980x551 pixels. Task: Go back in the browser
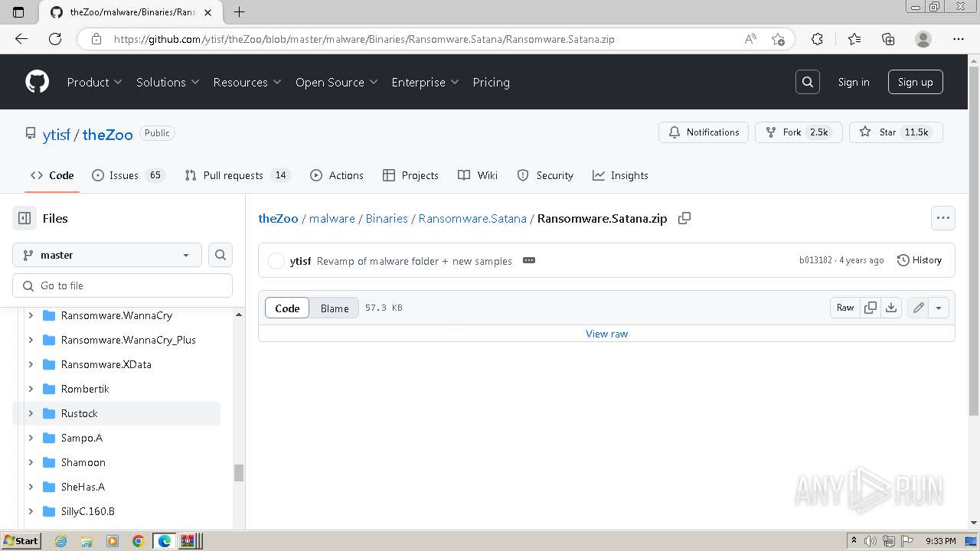point(21,39)
